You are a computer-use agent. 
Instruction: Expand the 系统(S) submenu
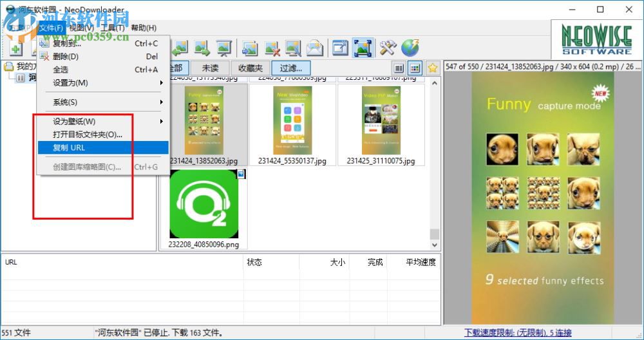tap(103, 102)
